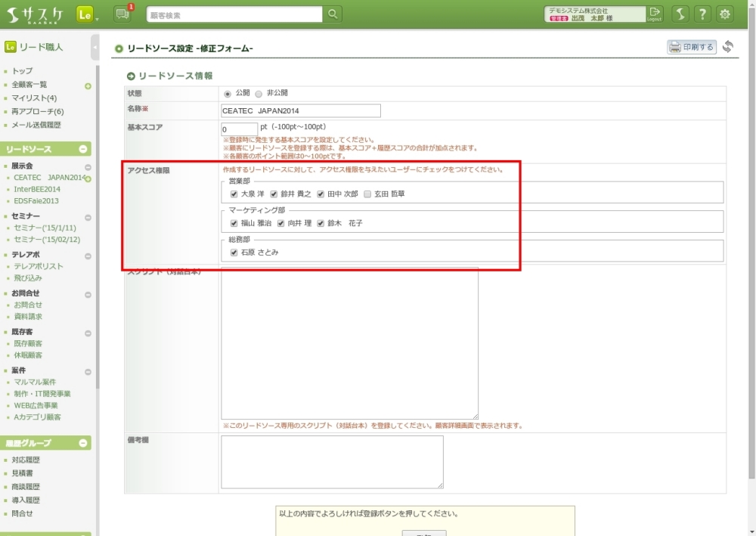Viewport: 756px width, 536px height.
Task: Check the 玄田 哲章 checkbox
Action: click(367, 194)
